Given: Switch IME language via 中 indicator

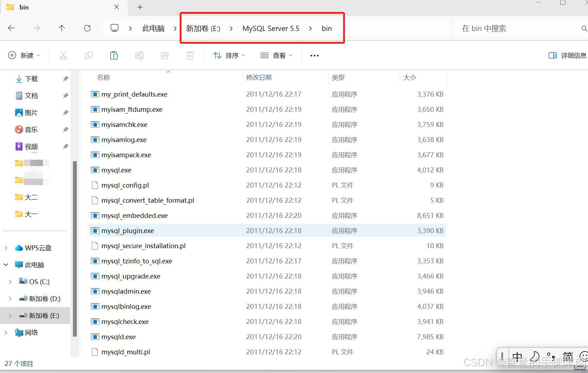Looking at the screenshot, I should [517, 357].
